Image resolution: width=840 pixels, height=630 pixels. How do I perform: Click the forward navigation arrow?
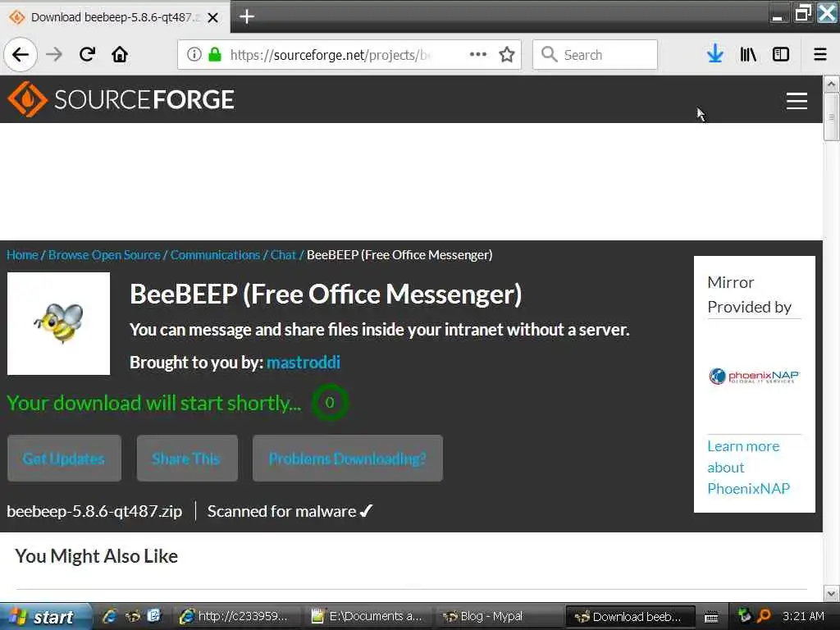[x=54, y=55]
